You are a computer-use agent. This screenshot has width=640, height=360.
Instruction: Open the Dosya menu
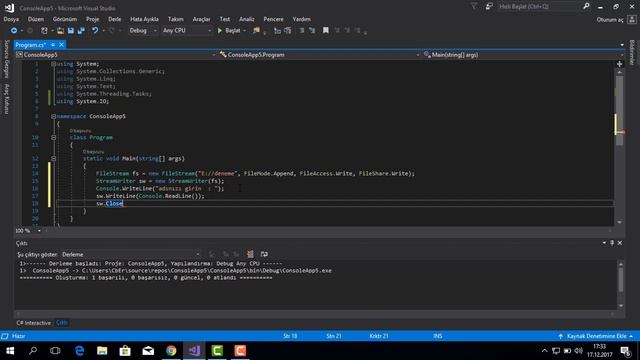(x=11, y=19)
